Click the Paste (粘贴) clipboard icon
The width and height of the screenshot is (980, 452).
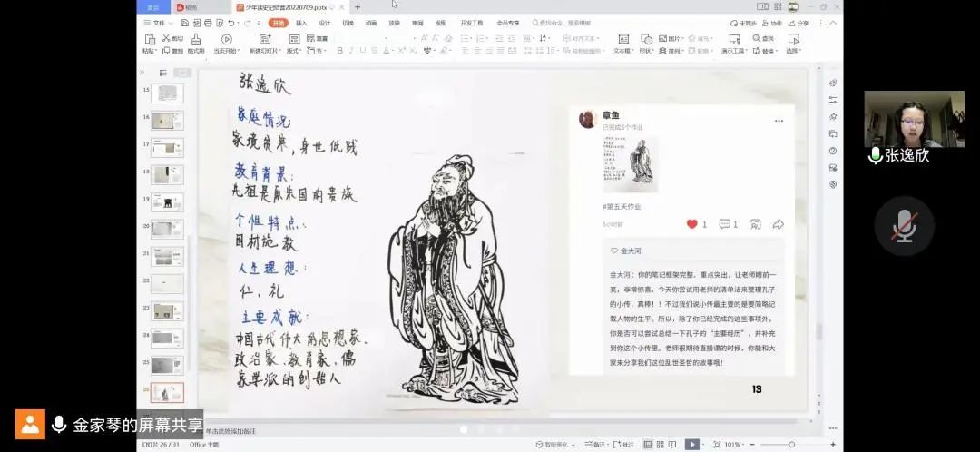149,39
